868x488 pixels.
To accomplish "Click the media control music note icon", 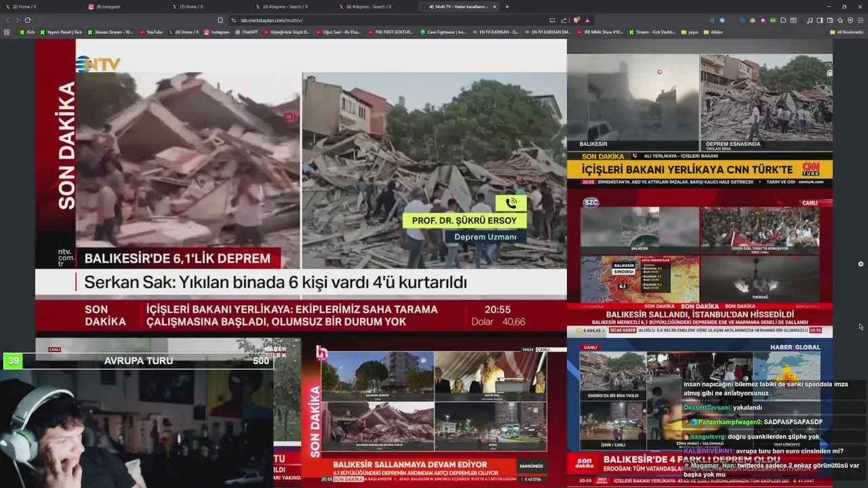I will [810, 20].
